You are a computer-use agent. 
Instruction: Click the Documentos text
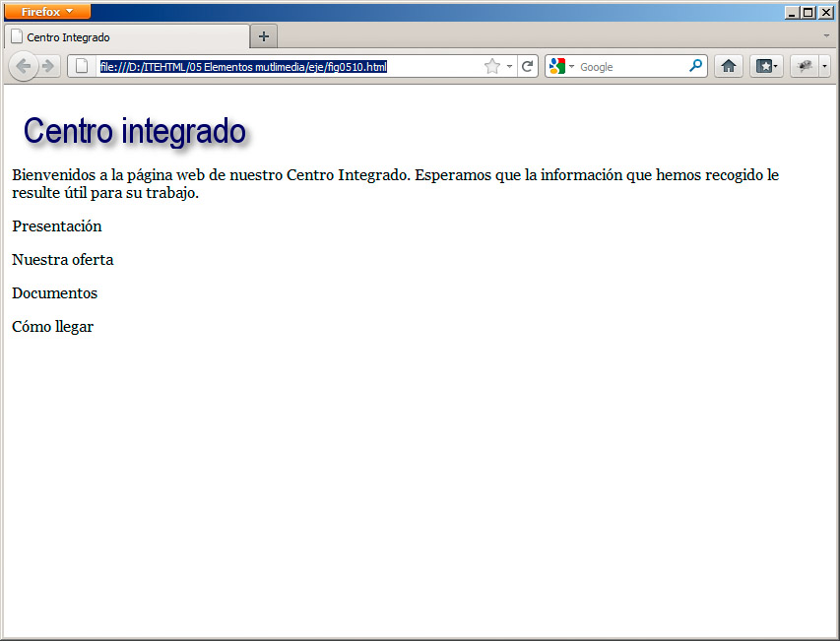54,292
